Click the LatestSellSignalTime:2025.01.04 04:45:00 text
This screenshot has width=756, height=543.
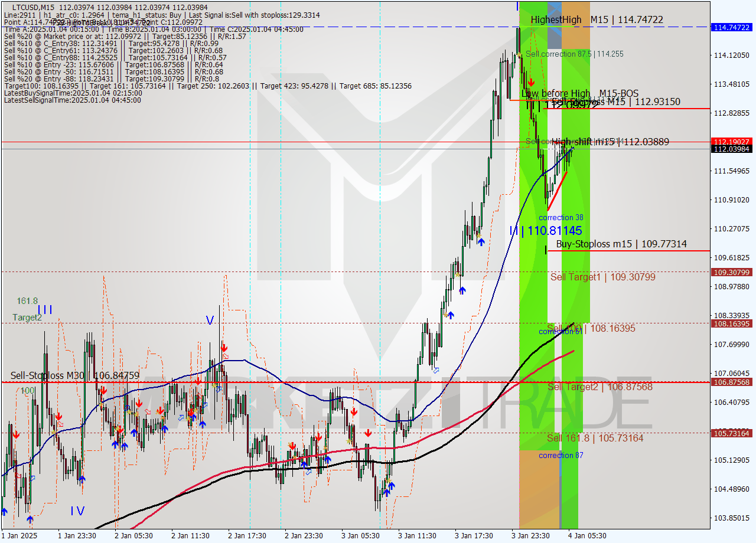(73, 100)
